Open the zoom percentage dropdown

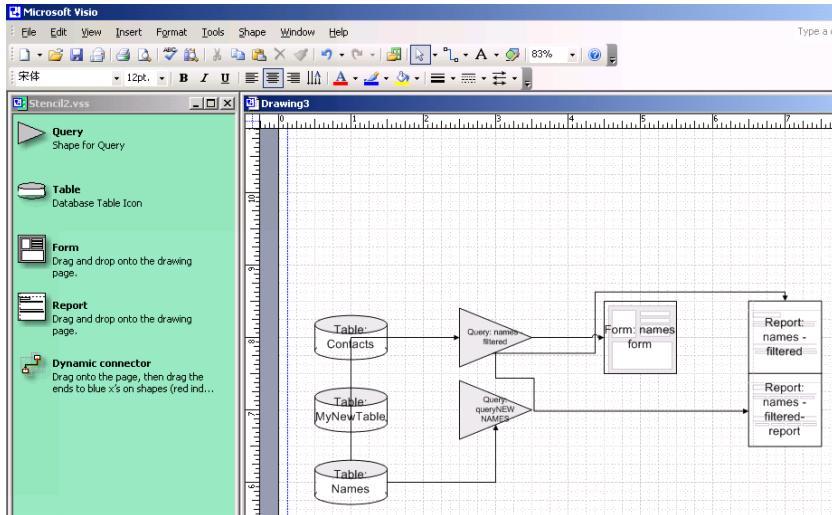(572, 55)
